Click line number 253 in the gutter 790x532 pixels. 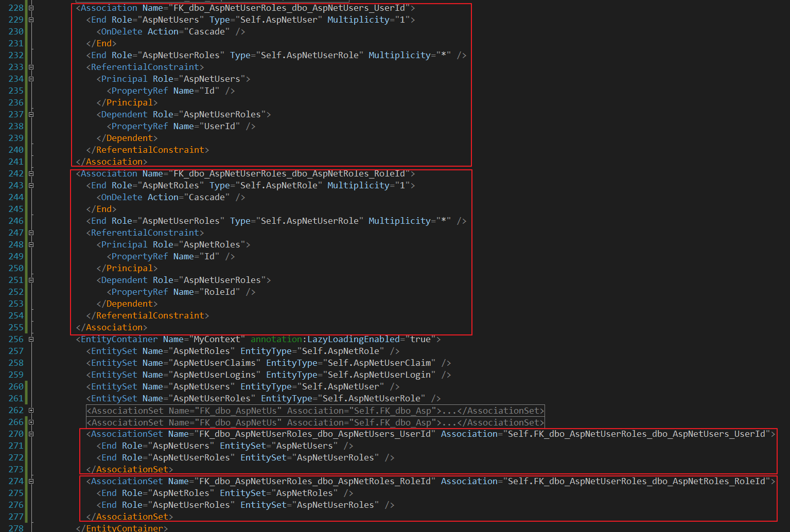click(16, 304)
